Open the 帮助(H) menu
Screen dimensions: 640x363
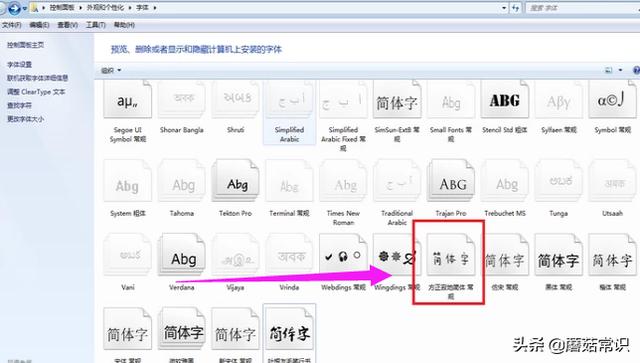point(124,25)
